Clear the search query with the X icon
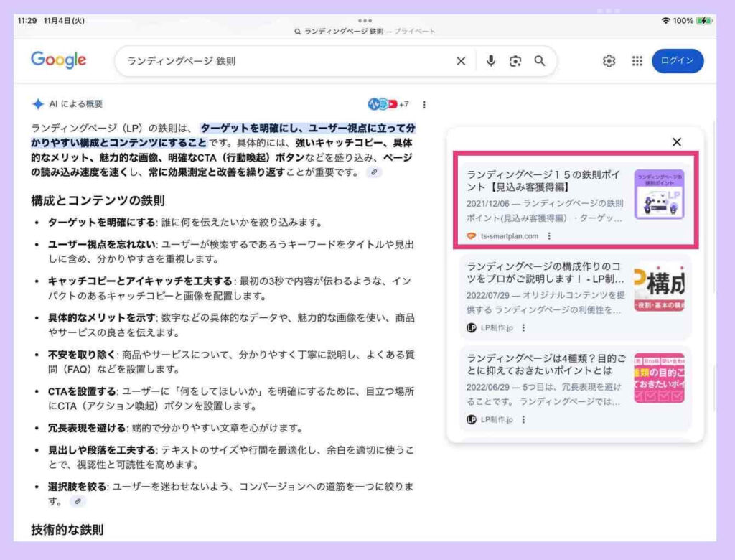The height and width of the screenshot is (560, 735). (461, 61)
